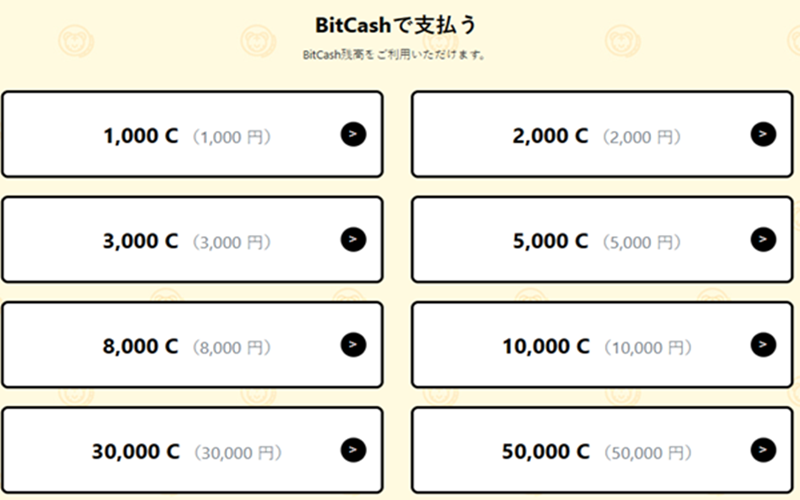Click the (50,000 円) price label
The width and height of the screenshot is (800, 500).
point(646,453)
